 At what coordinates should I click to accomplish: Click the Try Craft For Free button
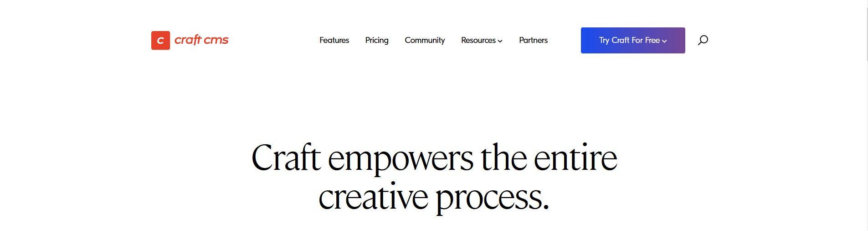coord(629,40)
